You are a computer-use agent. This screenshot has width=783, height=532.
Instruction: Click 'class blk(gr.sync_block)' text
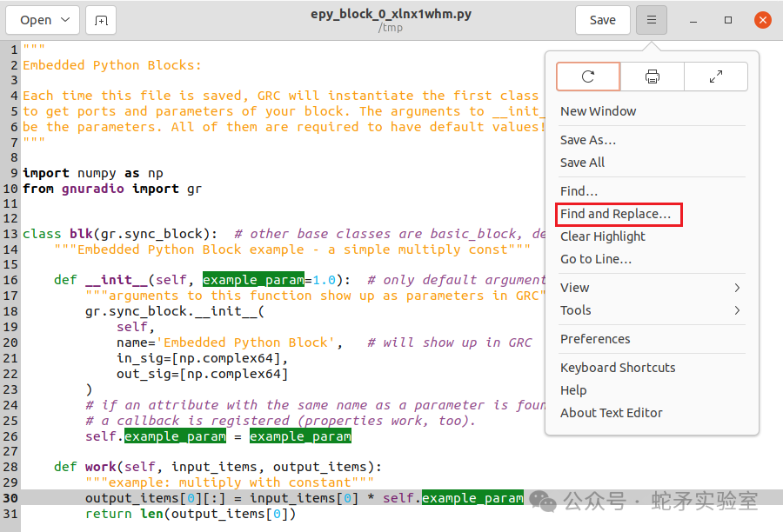pyautogui.click(x=120, y=234)
